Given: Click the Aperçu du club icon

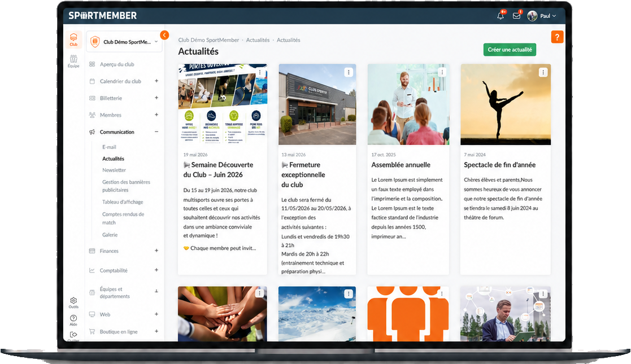Looking at the screenshot, I should pyautogui.click(x=92, y=64).
